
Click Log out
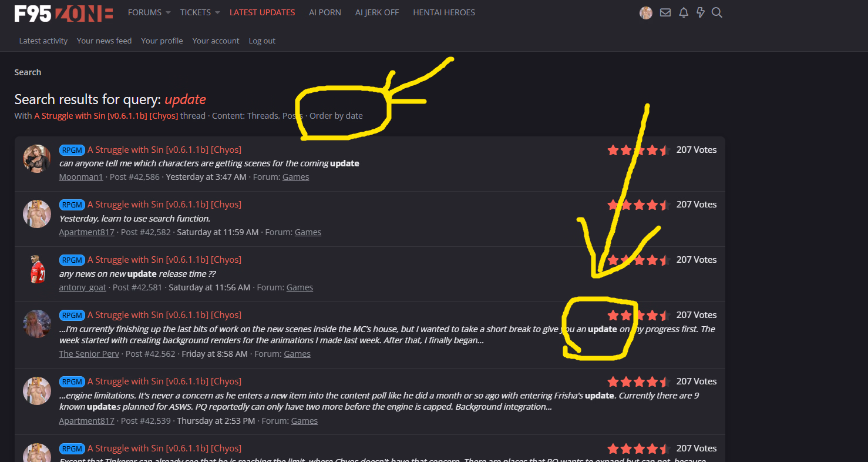coord(262,41)
